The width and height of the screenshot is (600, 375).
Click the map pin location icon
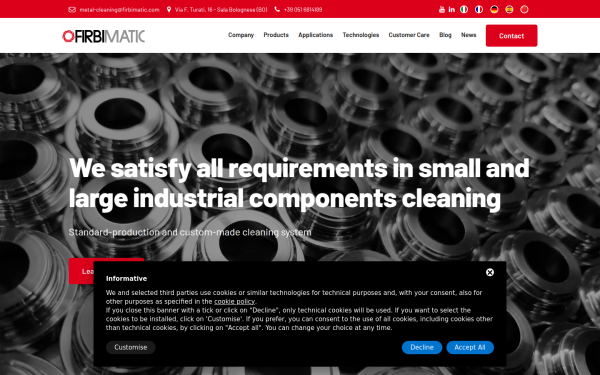(169, 10)
